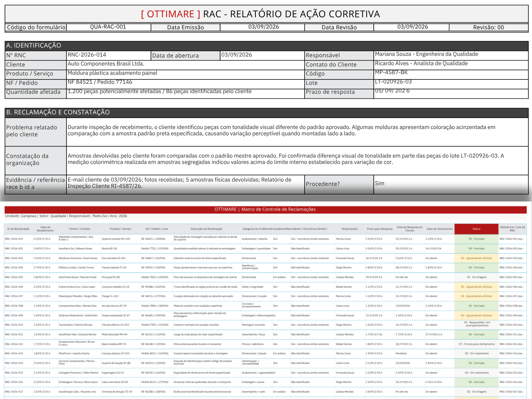
Task: Select ID cell RNC-2026-001 in the matrix
Action: tap(14, 239)
